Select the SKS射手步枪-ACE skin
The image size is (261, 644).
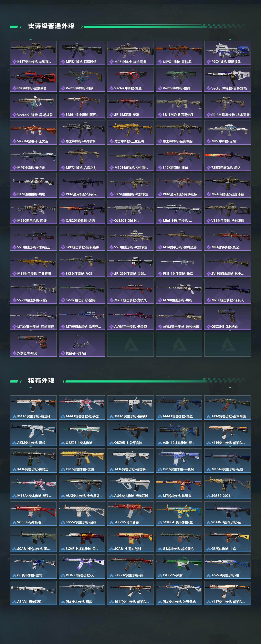tap(82, 265)
